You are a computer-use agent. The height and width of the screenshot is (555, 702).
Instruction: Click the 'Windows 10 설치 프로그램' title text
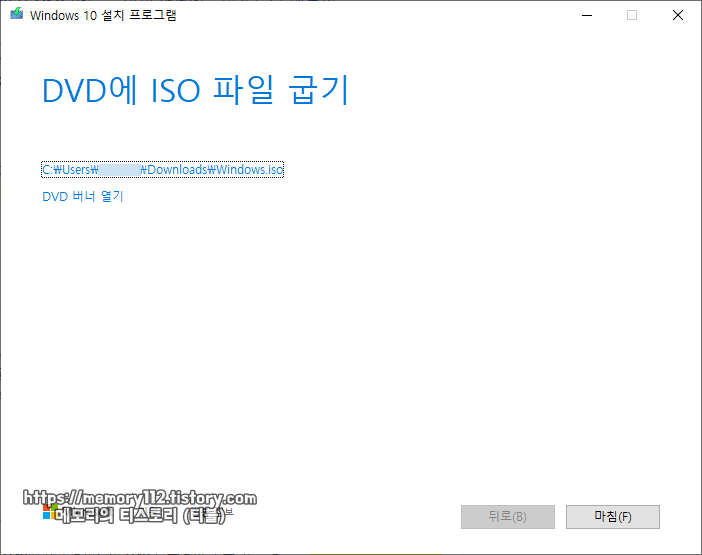point(103,15)
